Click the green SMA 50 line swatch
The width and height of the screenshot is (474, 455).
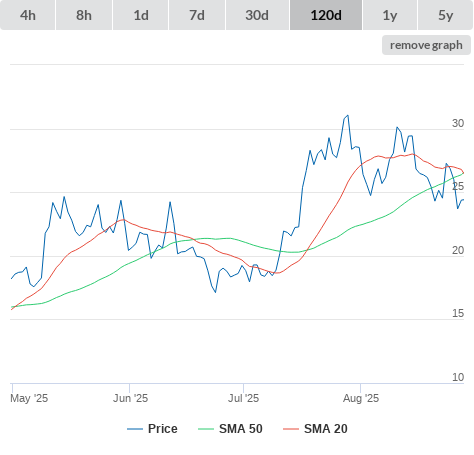click(206, 429)
